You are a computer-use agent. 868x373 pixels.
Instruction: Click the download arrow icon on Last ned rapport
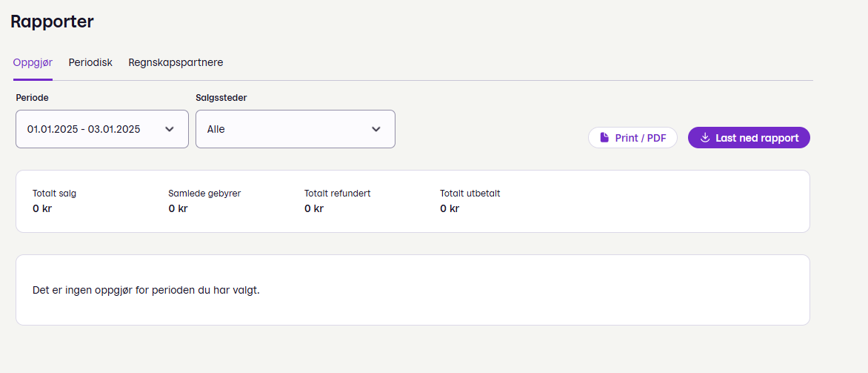point(705,137)
